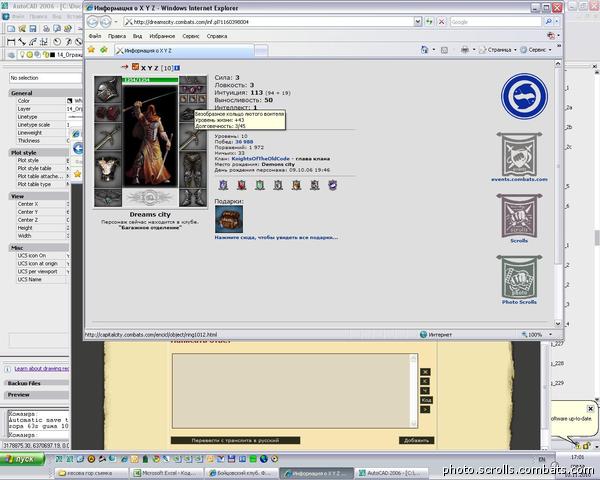
Task: Open the KnightsOfTheOldCode clan link
Action: [261, 158]
